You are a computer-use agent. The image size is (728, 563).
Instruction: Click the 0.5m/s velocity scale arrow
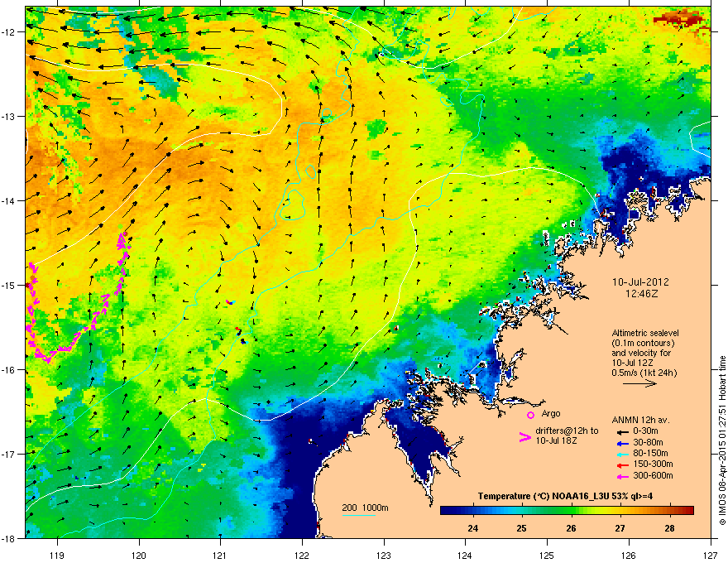(639, 383)
